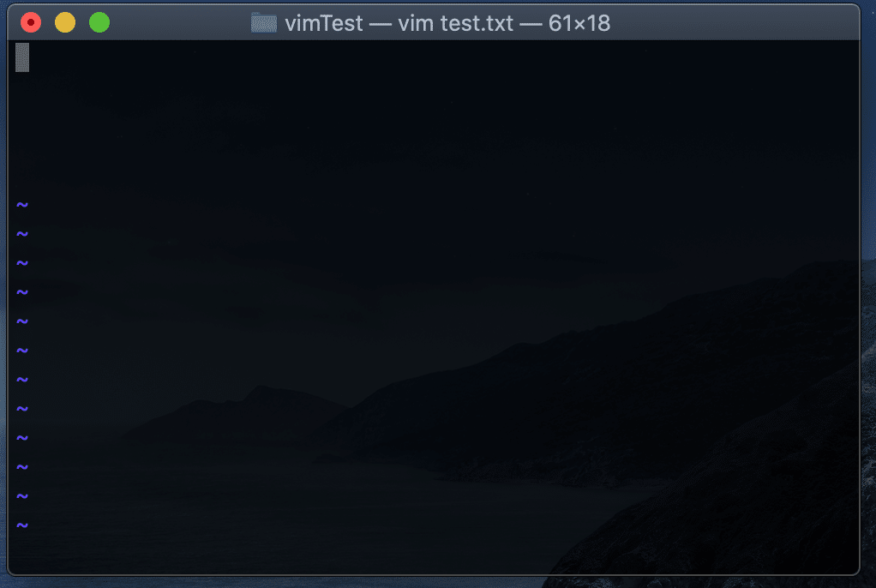Click the folder proxy icon in the title bar

[264, 23]
